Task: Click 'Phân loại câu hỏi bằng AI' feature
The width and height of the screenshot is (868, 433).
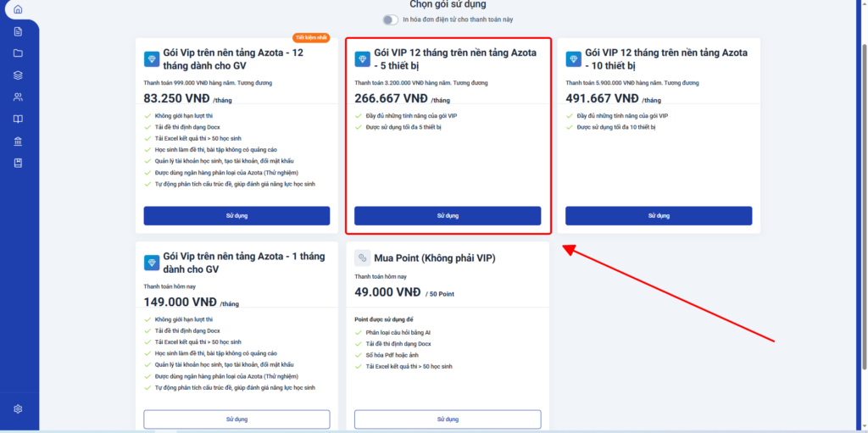Action: [x=398, y=333]
